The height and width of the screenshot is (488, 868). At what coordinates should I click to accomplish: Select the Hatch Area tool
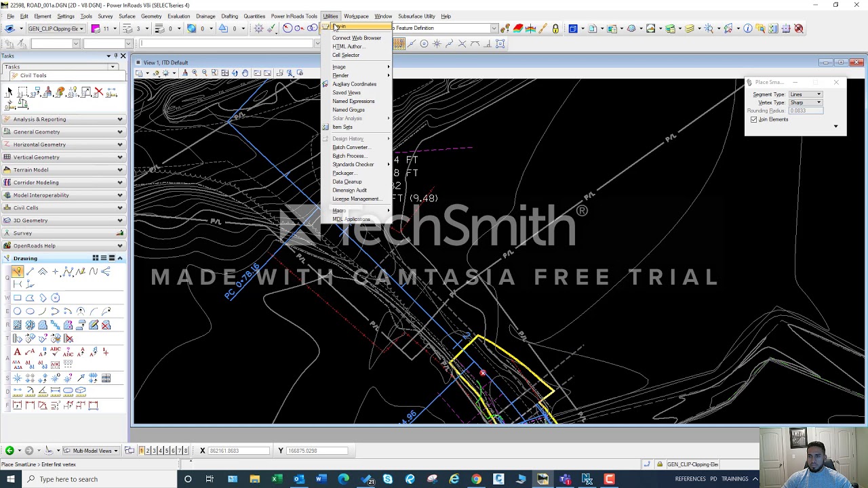pos(17,325)
